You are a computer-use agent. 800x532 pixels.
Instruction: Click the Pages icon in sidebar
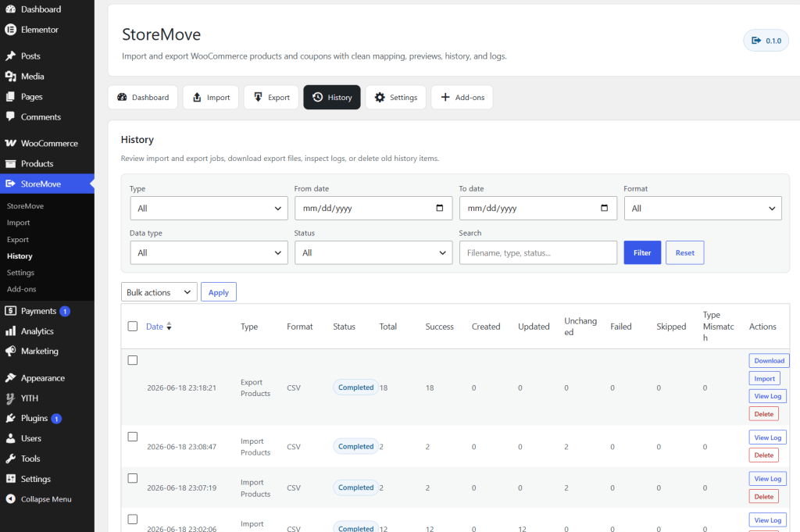pyautogui.click(x=10, y=96)
